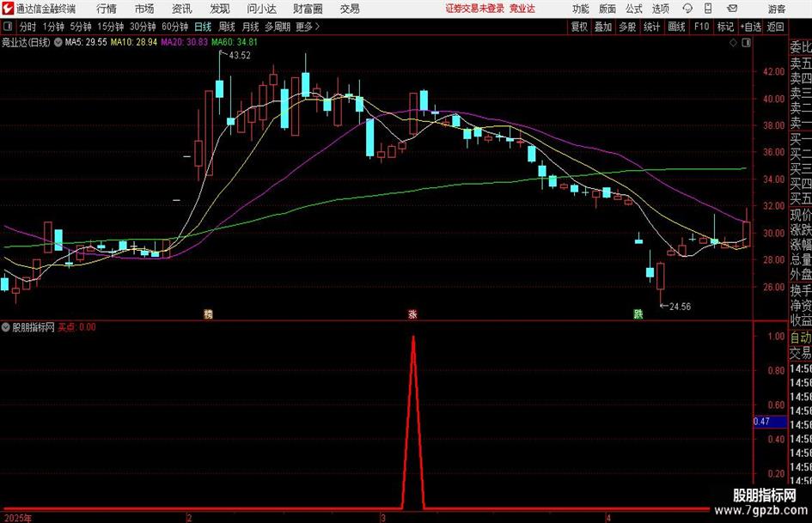This screenshot has height=523, width=812.
Task: Expand the 更多 periods chevron
Action: [x=317, y=27]
